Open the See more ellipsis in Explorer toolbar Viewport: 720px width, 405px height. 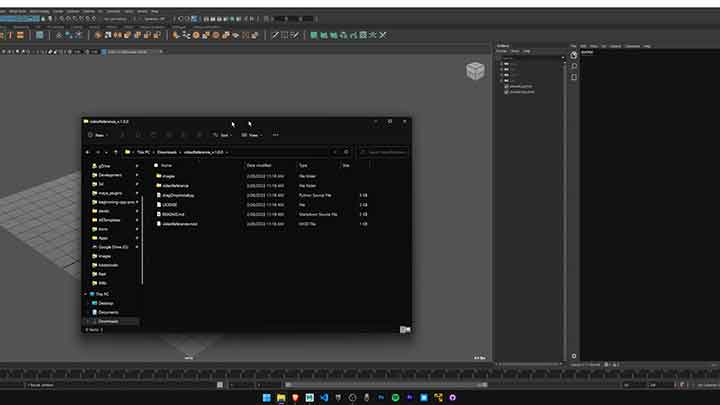pyautogui.click(x=276, y=135)
